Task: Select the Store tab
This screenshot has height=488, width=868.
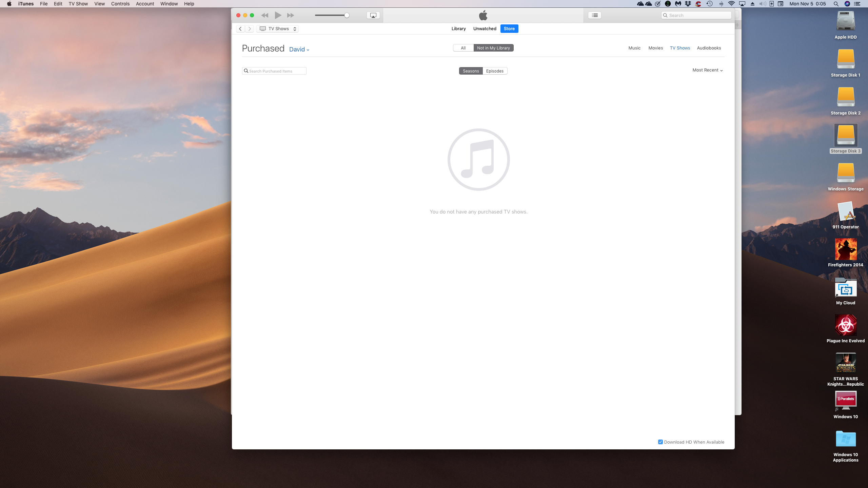Action: tap(509, 29)
